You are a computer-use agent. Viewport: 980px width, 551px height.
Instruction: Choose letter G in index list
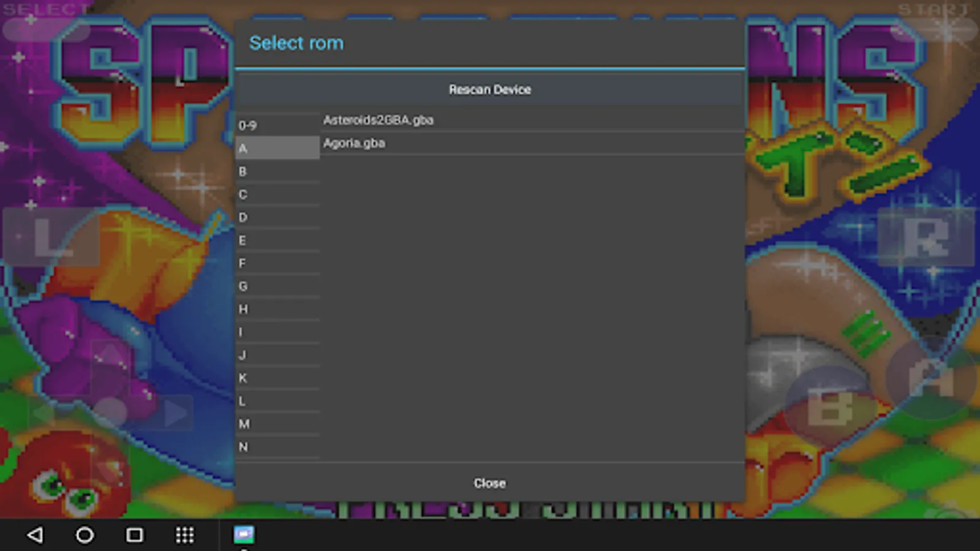[277, 286]
